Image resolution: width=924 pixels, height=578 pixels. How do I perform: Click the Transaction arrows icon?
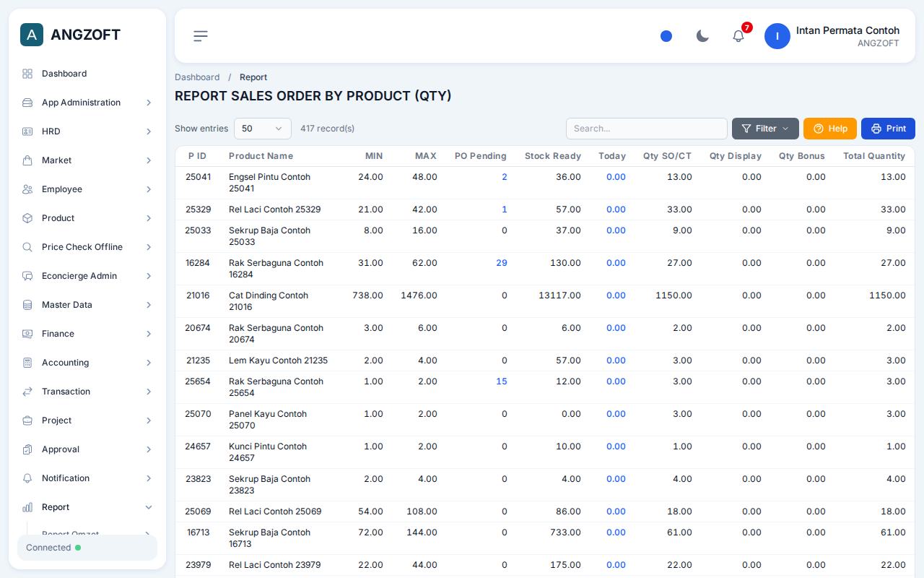tap(27, 392)
